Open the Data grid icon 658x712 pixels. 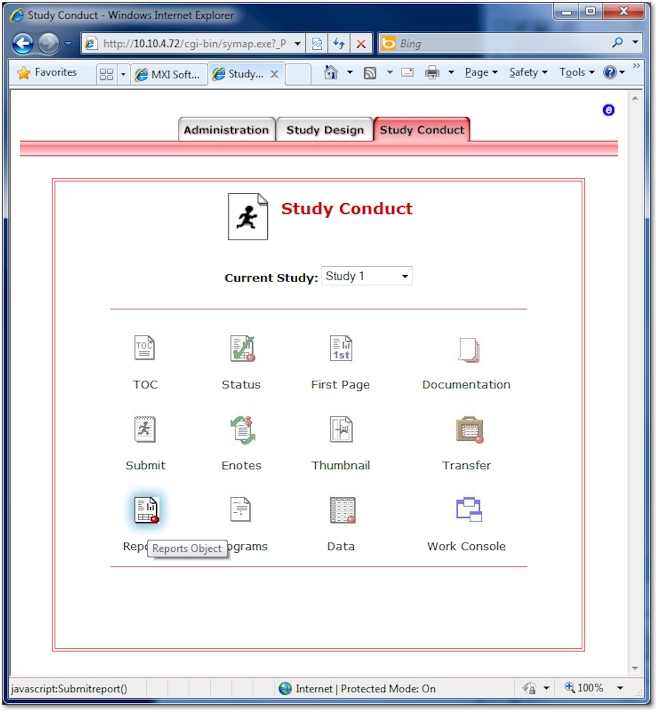342,510
